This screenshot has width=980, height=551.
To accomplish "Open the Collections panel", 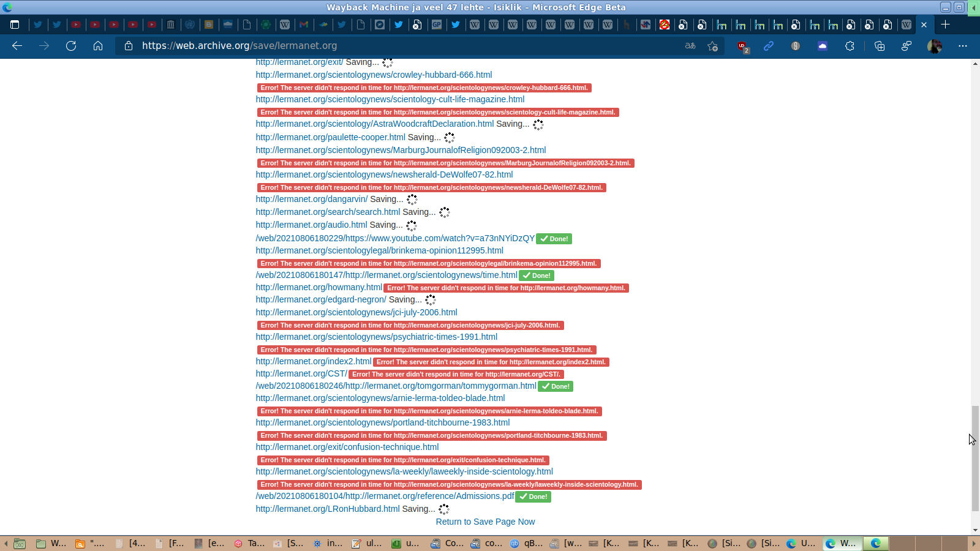I will pyautogui.click(x=880, y=46).
